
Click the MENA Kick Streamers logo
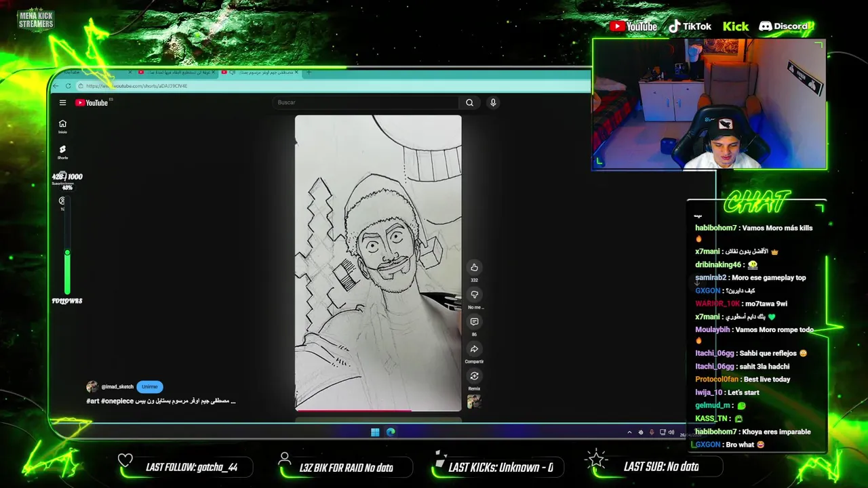pyautogui.click(x=36, y=20)
